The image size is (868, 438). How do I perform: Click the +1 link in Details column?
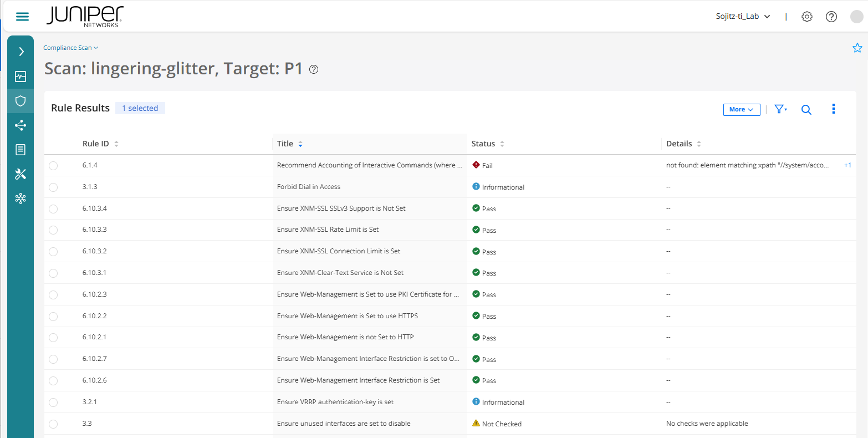tap(847, 165)
